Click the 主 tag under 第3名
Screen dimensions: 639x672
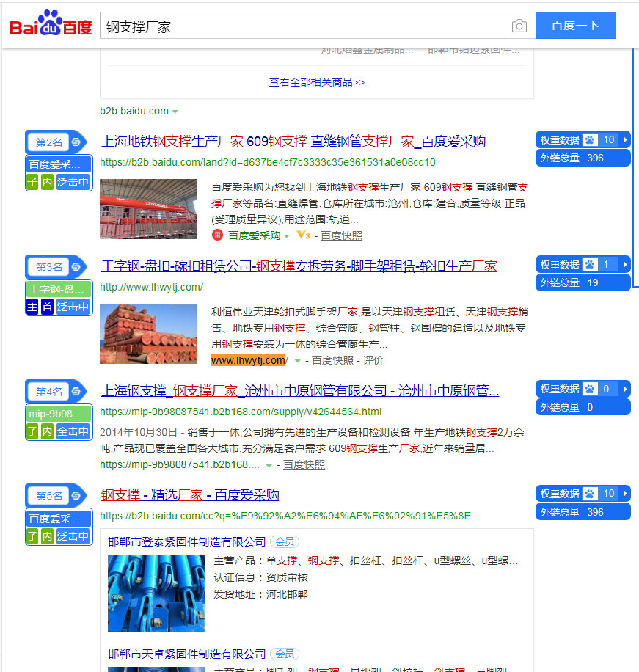(x=32, y=307)
